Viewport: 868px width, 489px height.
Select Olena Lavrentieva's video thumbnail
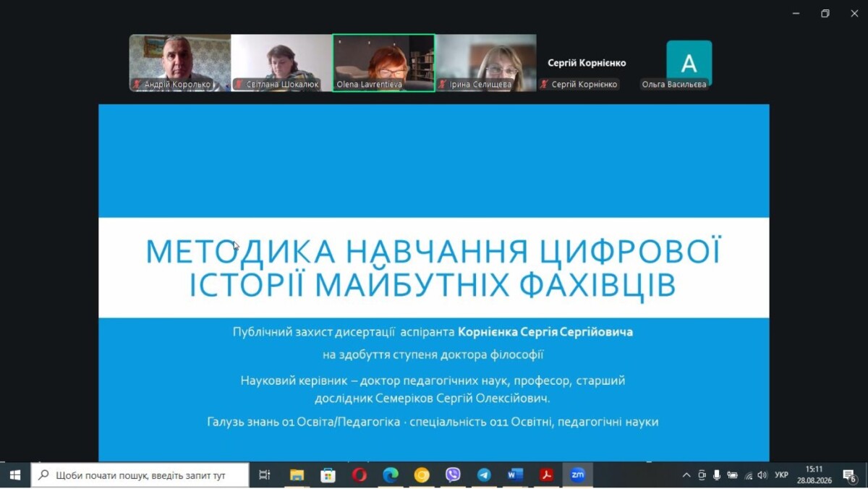383,62
